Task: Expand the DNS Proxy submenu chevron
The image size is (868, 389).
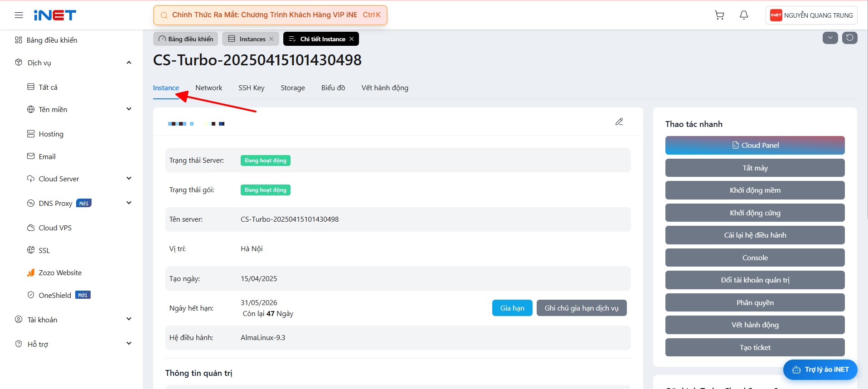Action: click(x=129, y=203)
